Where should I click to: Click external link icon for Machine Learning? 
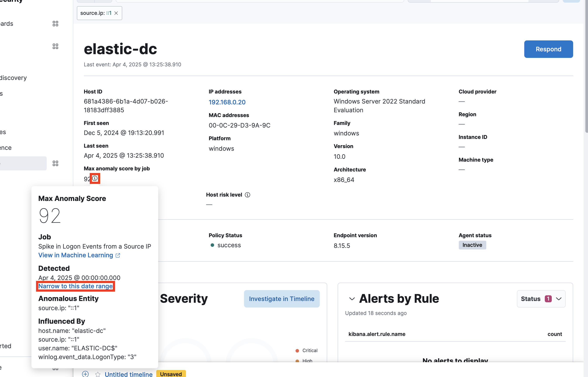click(x=118, y=255)
